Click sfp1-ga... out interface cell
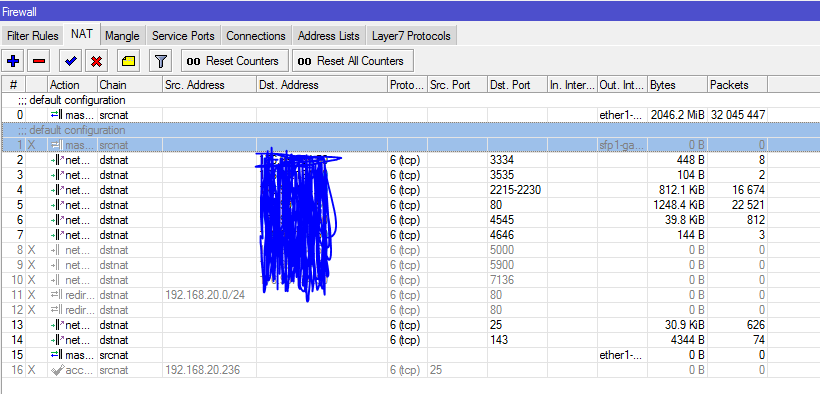Image resolution: width=820 pixels, height=394 pixels. (x=622, y=145)
